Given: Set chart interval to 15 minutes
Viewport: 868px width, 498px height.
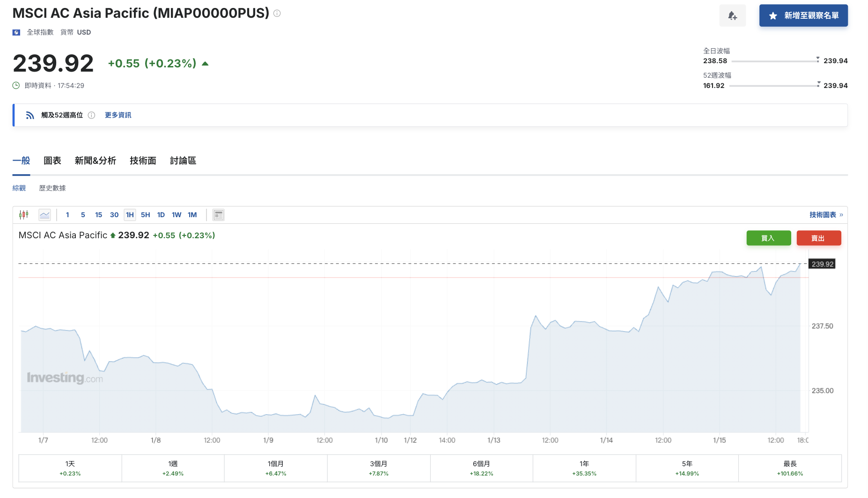Looking at the screenshot, I should 98,215.
